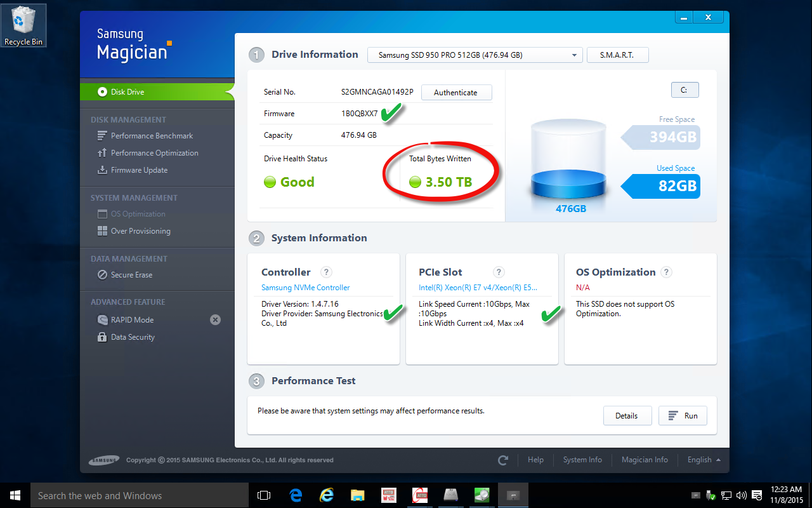Click the red and white taskbar app icon
This screenshot has width=812, height=508.
[389, 495]
